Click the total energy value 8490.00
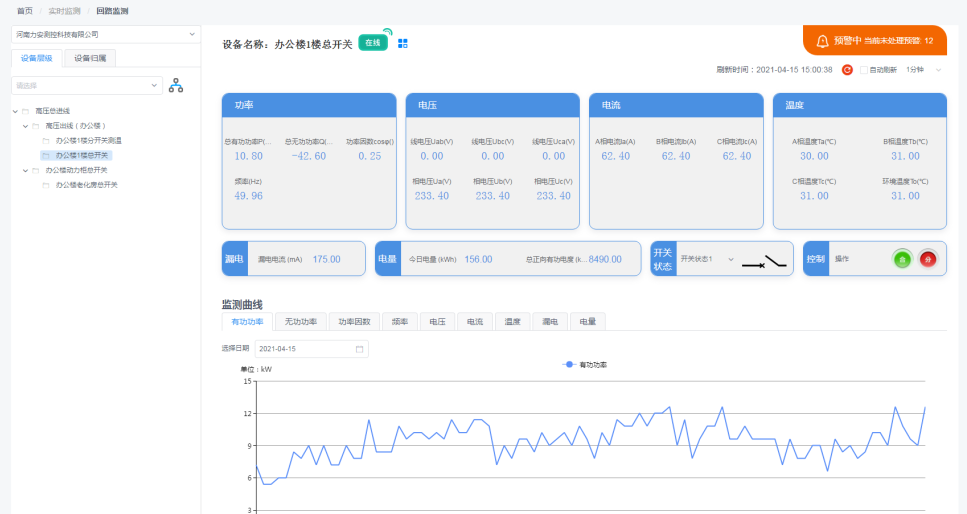Screen dimensions: 967x514 pos(605,259)
